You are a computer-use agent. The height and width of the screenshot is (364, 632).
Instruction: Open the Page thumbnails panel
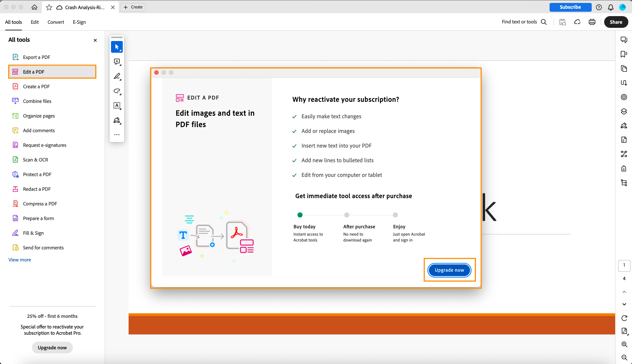[624, 68]
